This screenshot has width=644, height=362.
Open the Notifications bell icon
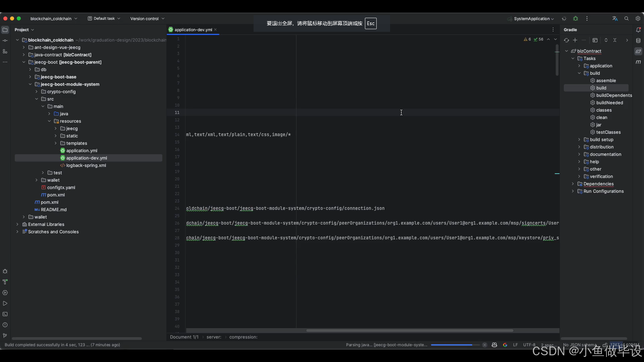point(638,30)
